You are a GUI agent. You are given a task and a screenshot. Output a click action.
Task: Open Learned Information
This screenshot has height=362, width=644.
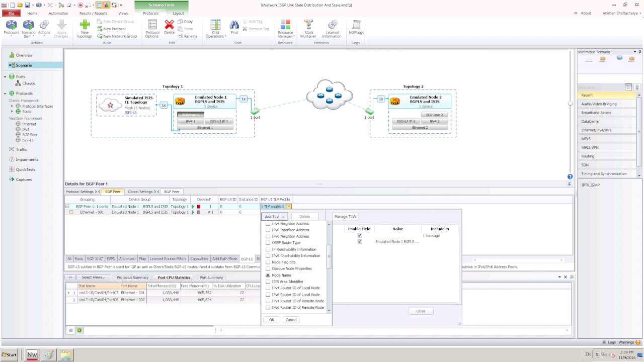[332, 29]
